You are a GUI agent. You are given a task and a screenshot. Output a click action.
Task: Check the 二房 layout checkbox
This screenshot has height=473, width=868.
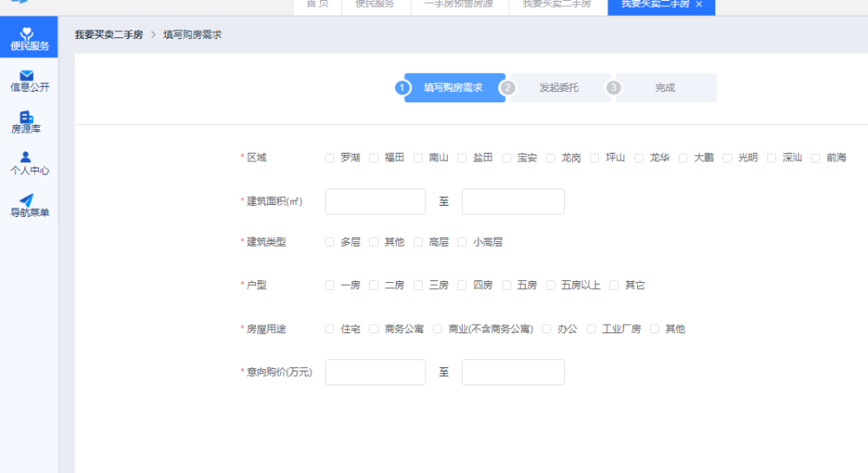click(x=373, y=286)
